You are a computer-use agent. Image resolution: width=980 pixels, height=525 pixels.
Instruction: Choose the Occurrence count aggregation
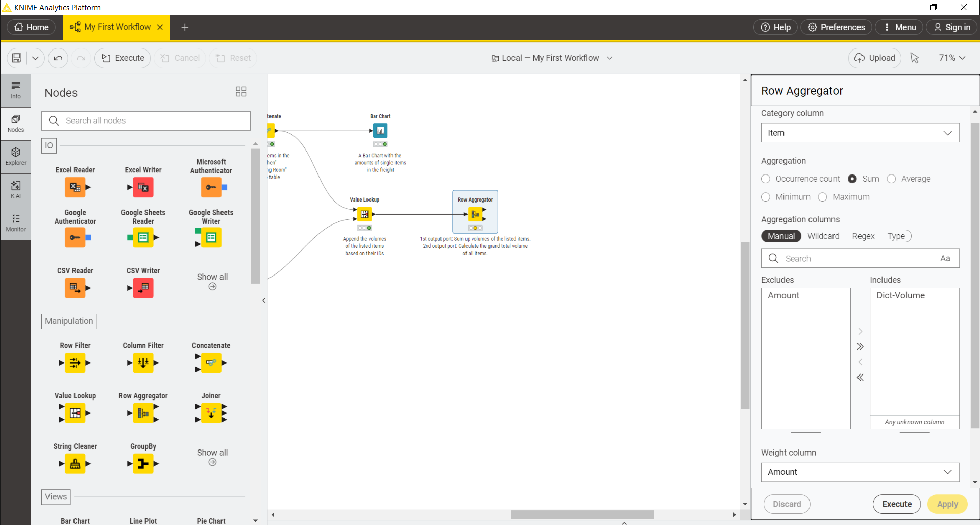pyautogui.click(x=766, y=179)
